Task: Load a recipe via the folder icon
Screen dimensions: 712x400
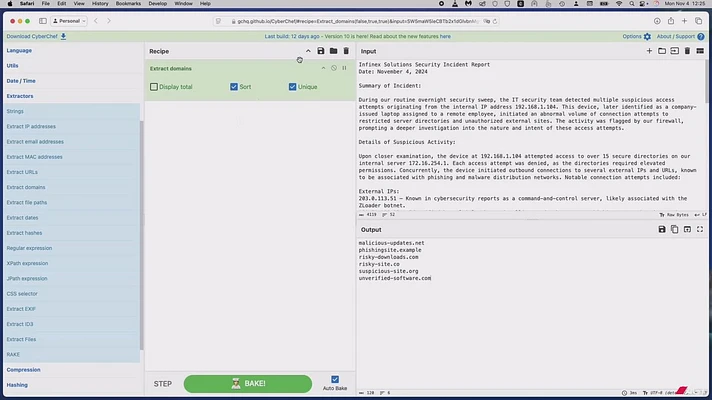Action: click(x=333, y=51)
